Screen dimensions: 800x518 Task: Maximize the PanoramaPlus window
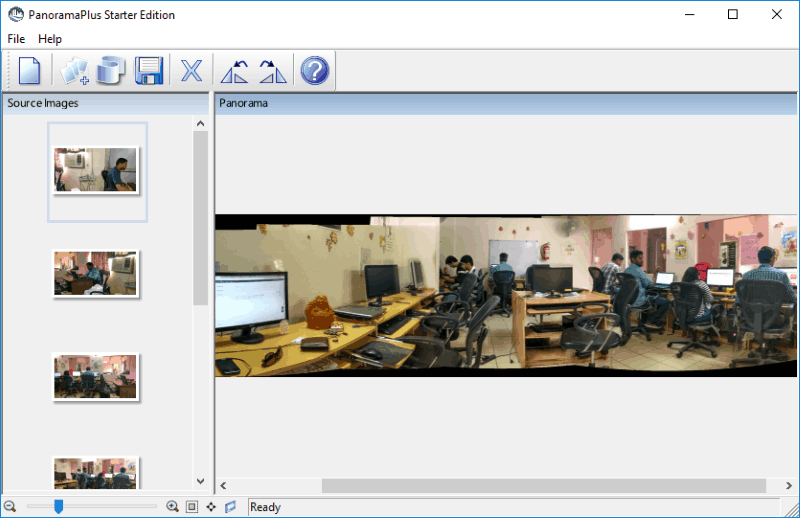point(733,14)
